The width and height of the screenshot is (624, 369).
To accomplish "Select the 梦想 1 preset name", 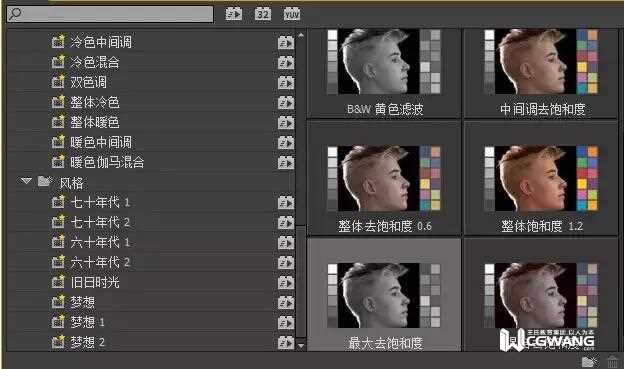I will point(88,322).
